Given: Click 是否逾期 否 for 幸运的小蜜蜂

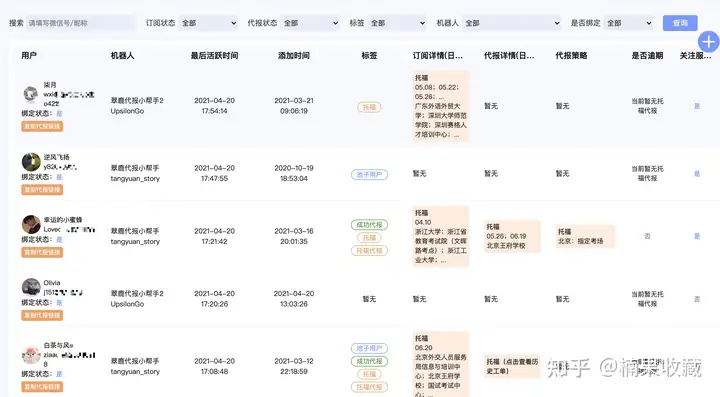Looking at the screenshot, I should [647, 236].
